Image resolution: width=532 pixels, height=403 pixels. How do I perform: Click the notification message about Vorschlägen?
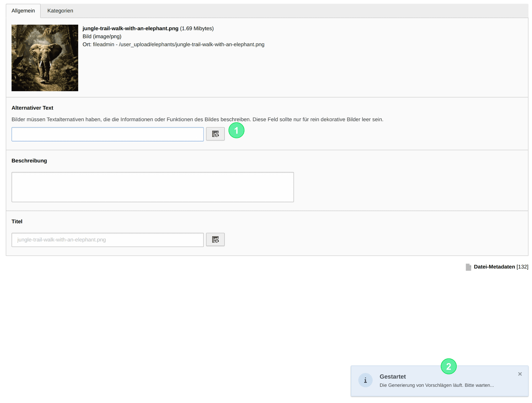click(437, 385)
